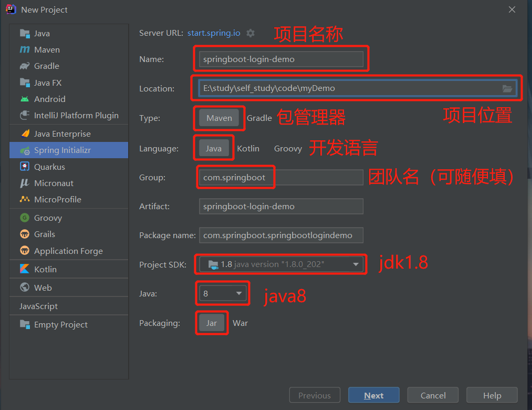Open the Java version dropdown
The height and width of the screenshot is (410, 532).
pyautogui.click(x=223, y=293)
